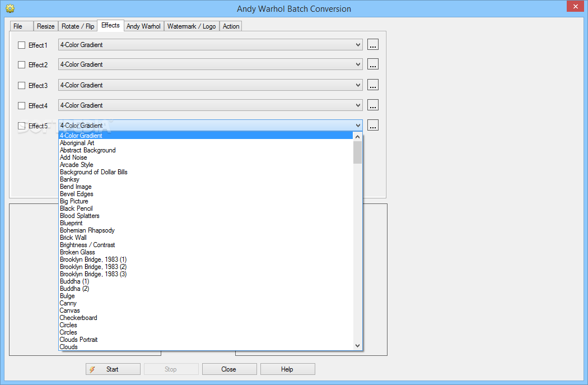
Task: Open Help button
Action: pyautogui.click(x=288, y=369)
